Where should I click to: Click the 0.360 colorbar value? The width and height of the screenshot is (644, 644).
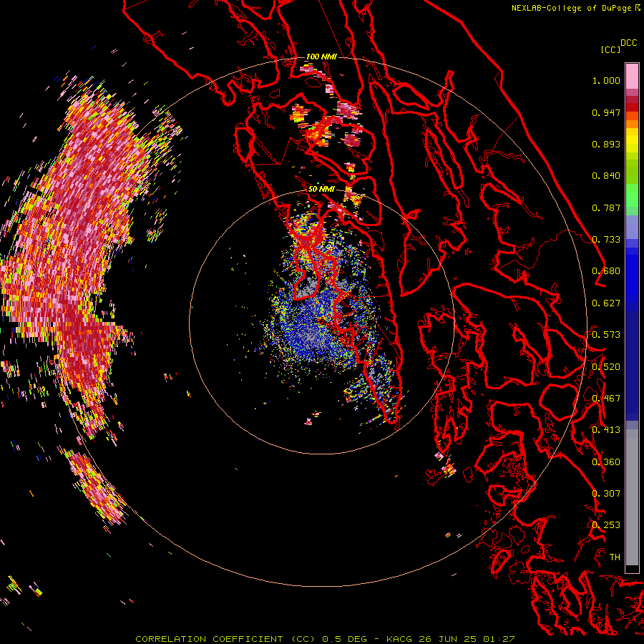(606, 462)
